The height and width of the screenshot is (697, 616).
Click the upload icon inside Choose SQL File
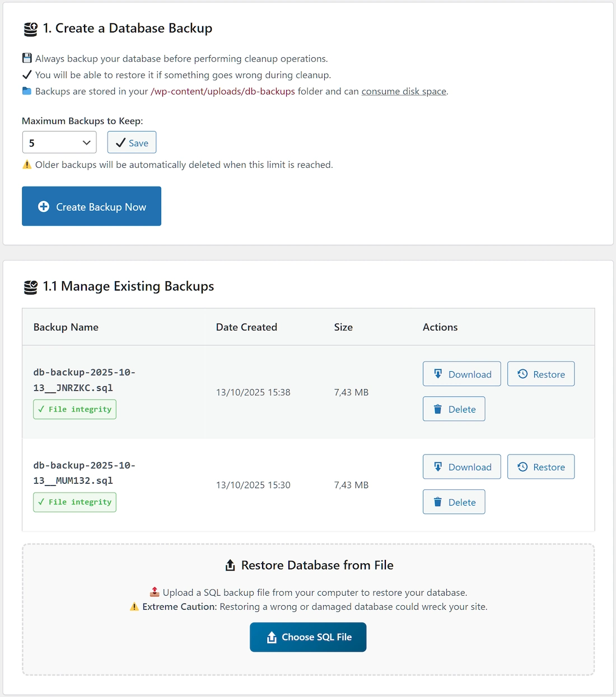pyautogui.click(x=272, y=637)
